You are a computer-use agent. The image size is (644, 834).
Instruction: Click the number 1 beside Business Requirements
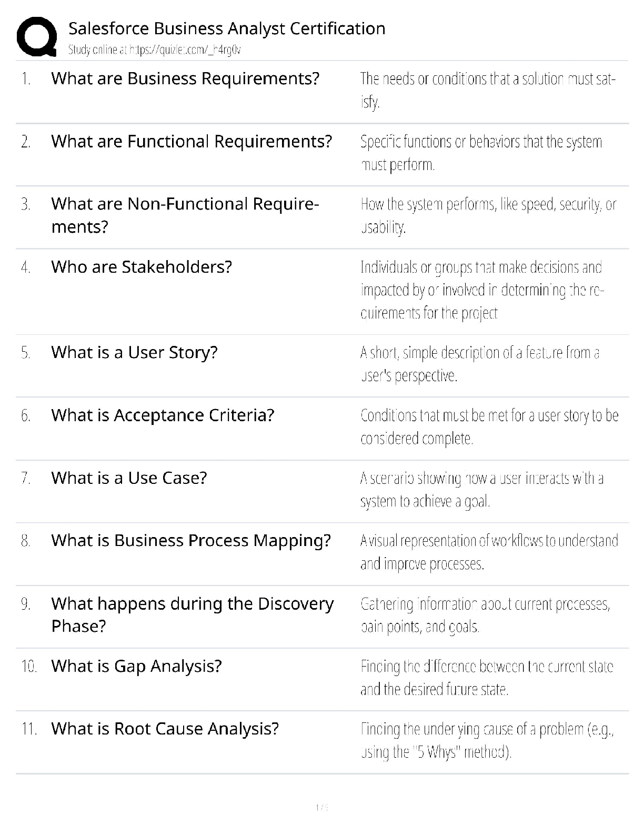26,79
